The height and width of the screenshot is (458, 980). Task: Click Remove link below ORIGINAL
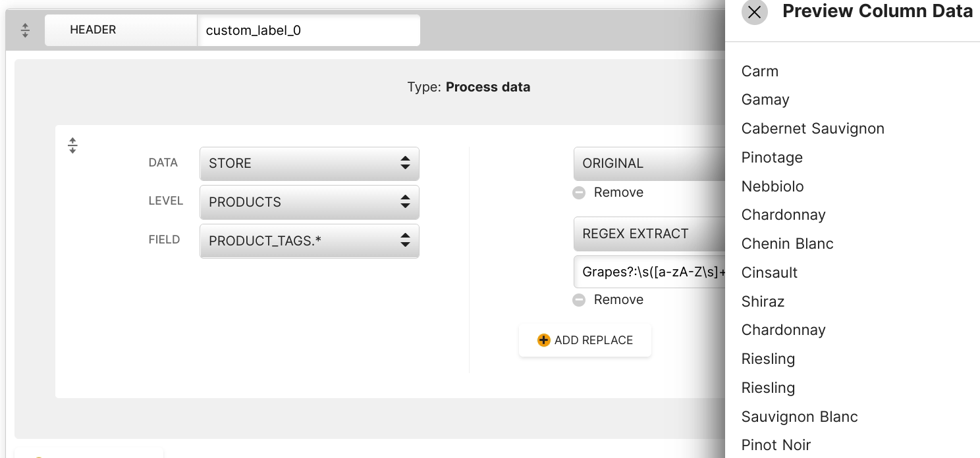tap(618, 193)
